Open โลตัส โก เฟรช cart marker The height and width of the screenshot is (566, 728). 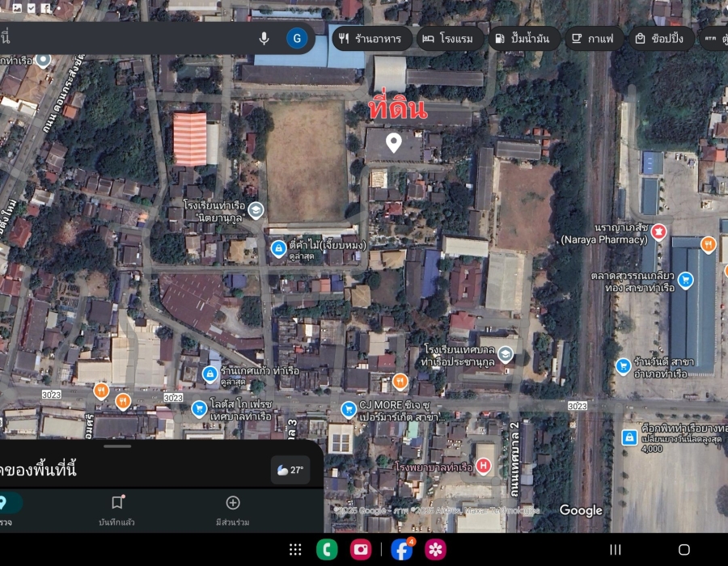coord(199,409)
